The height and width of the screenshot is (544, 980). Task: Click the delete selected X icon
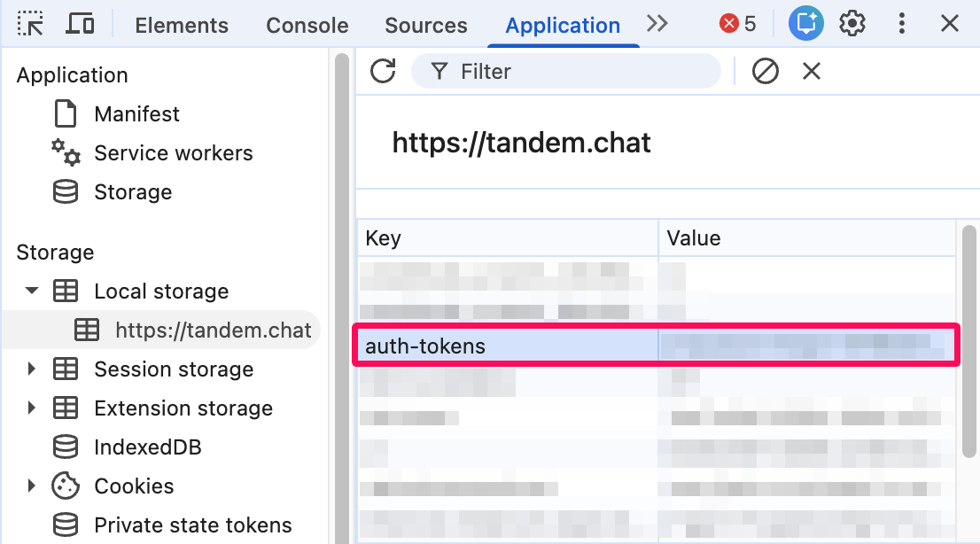point(812,71)
